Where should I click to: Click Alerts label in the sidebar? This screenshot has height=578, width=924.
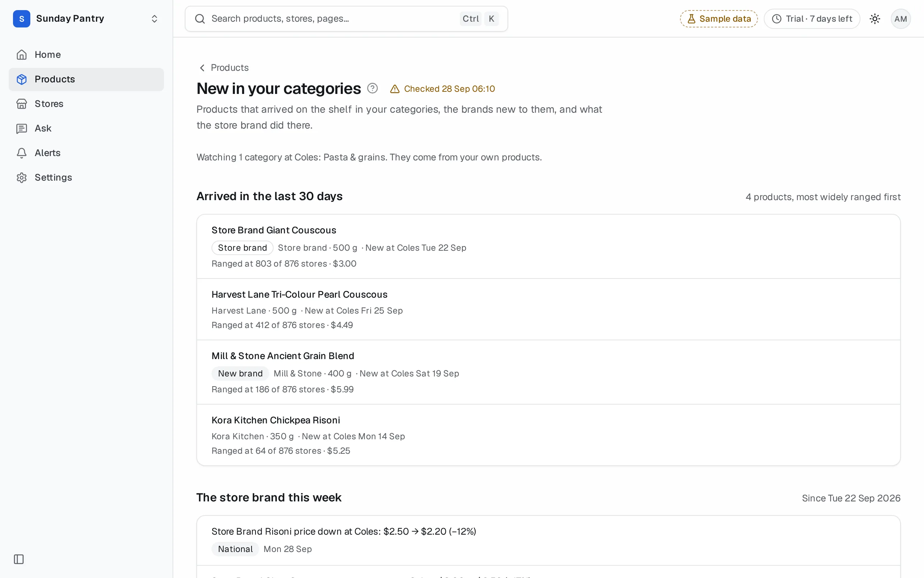point(47,153)
